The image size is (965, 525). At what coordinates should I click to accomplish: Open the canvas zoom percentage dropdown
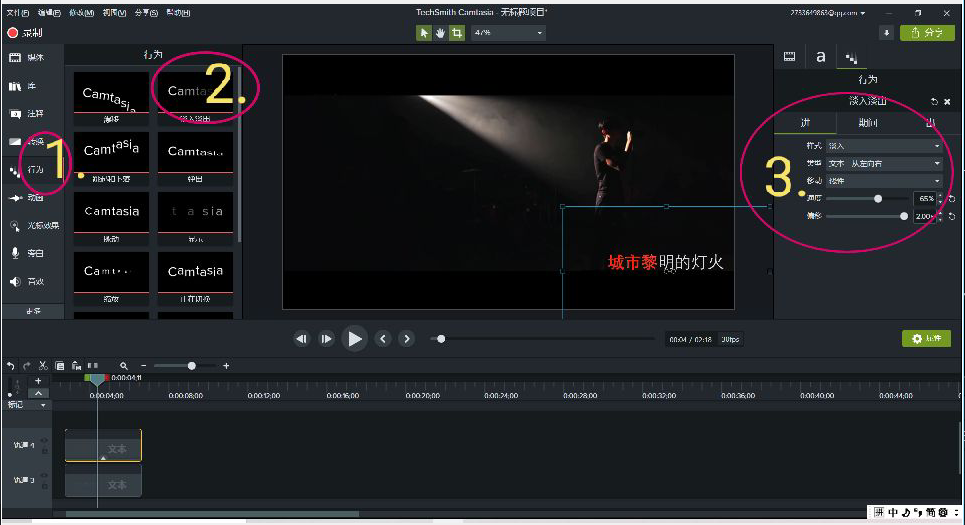point(509,33)
